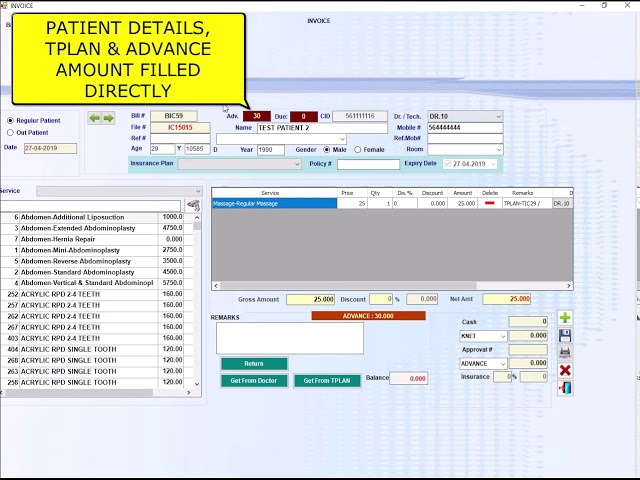This screenshot has height=480, width=640.
Task: Click the Adv. amount box showing 30
Action: coord(257,116)
